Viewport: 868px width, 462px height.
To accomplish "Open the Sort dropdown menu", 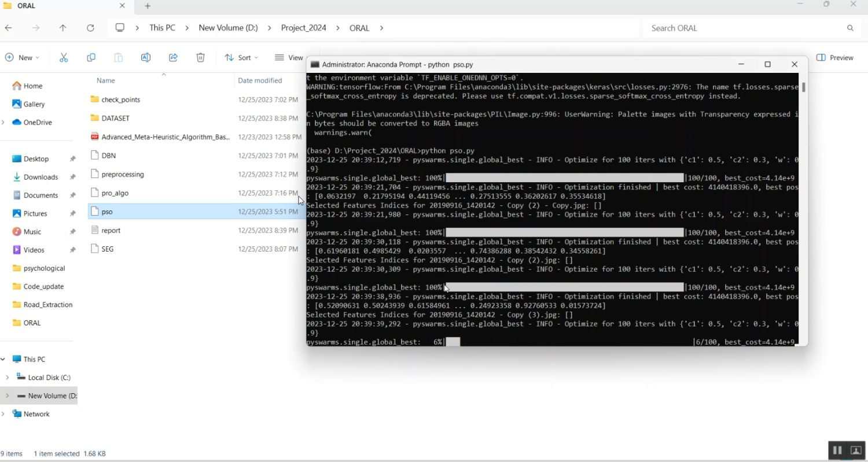I will point(241,57).
